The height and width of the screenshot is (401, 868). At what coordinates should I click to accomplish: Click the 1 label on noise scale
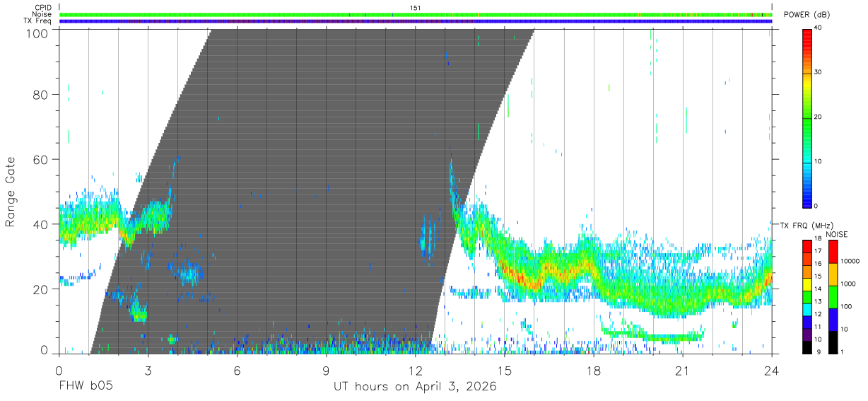pyautogui.click(x=841, y=352)
